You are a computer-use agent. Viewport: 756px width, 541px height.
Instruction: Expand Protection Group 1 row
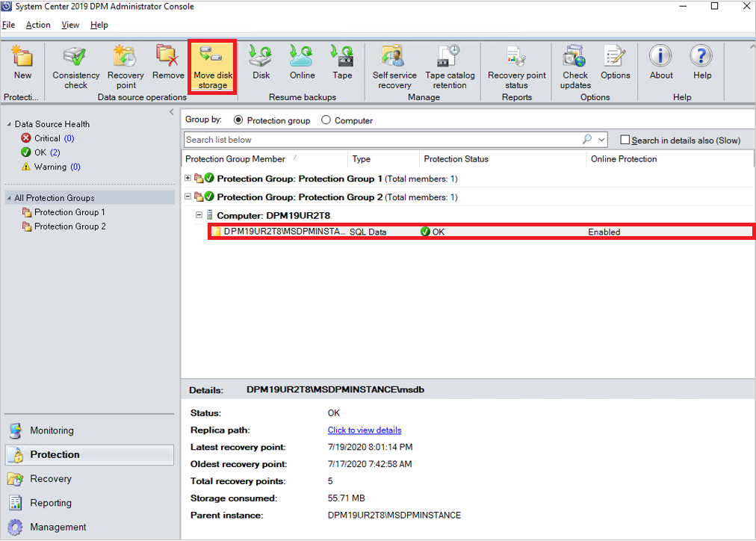pos(188,178)
